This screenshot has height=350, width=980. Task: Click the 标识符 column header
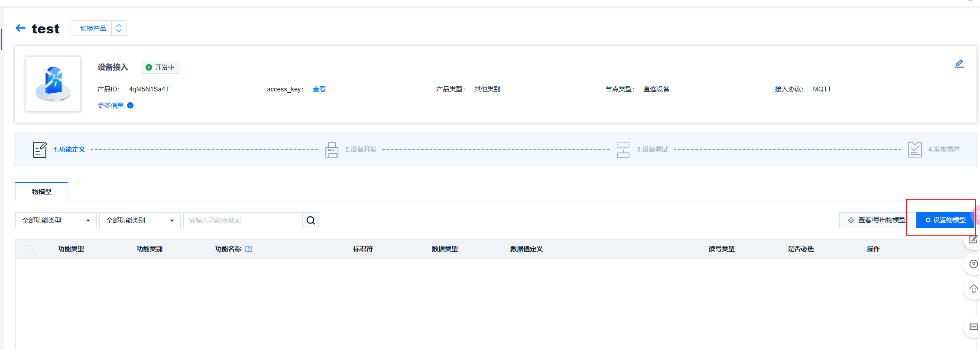click(363, 249)
